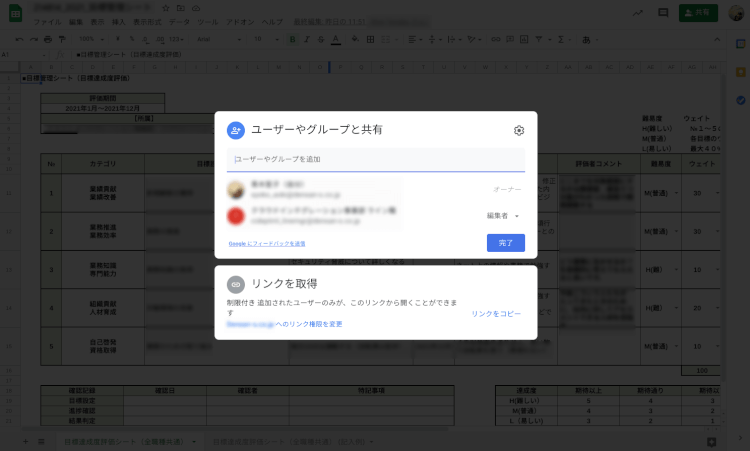The image size is (750, 451).
Task: Focus the ユーザーやグループを追加 input field
Action: (x=375, y=159)
